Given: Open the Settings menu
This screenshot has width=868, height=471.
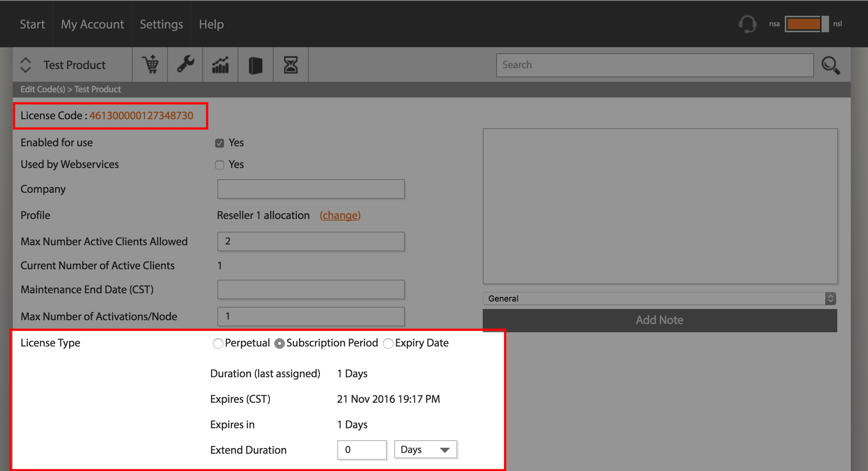Looking at the screenshot, I should 161,24.
